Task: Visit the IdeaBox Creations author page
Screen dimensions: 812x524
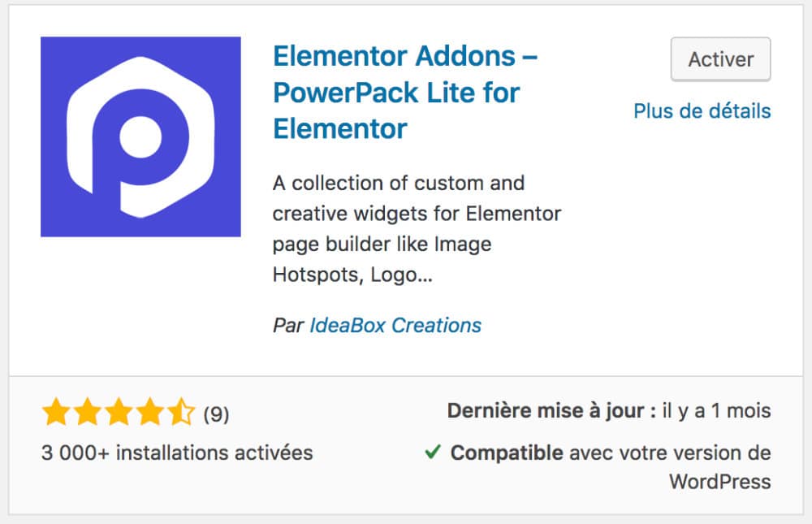Action: [x=397, y=325]
